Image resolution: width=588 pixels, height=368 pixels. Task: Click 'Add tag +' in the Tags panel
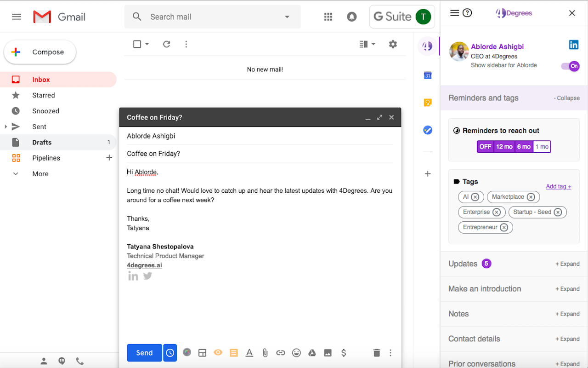coord(558,186)
